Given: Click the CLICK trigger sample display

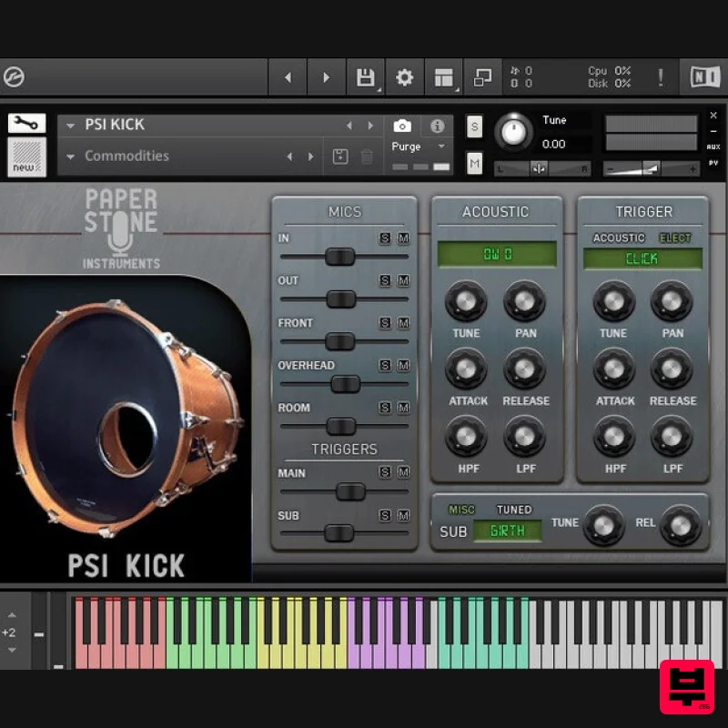Looking at the screenshot, I should coord(642,258).
